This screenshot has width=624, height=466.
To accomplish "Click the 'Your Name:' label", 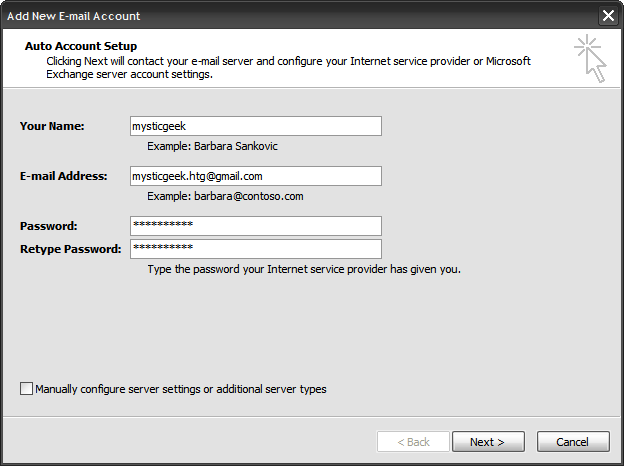I will pyautogui.click(x=52, y=126).
